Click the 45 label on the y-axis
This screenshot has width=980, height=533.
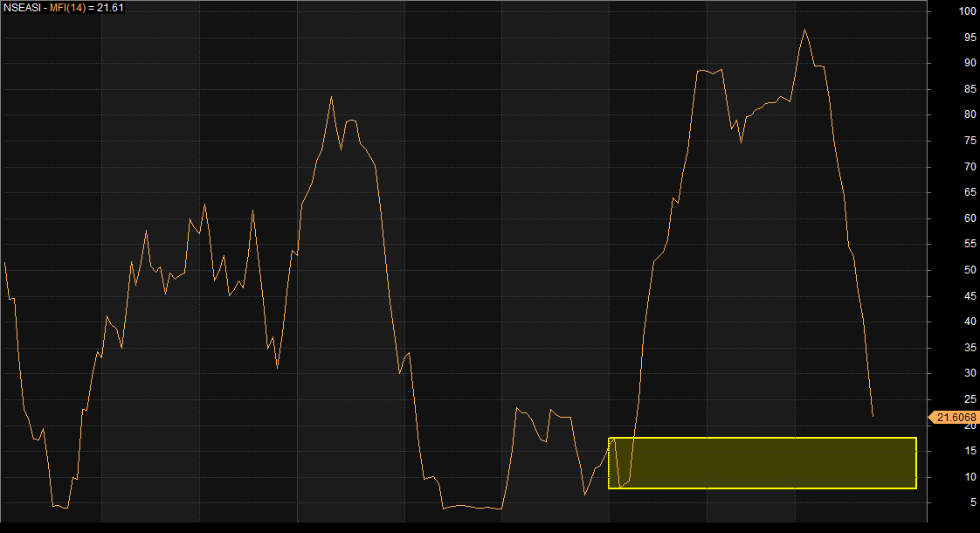970,296
